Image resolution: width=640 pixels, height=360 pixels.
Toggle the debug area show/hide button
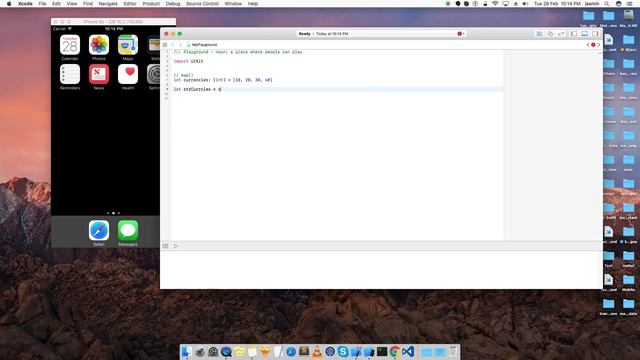(x=165, y=246)
